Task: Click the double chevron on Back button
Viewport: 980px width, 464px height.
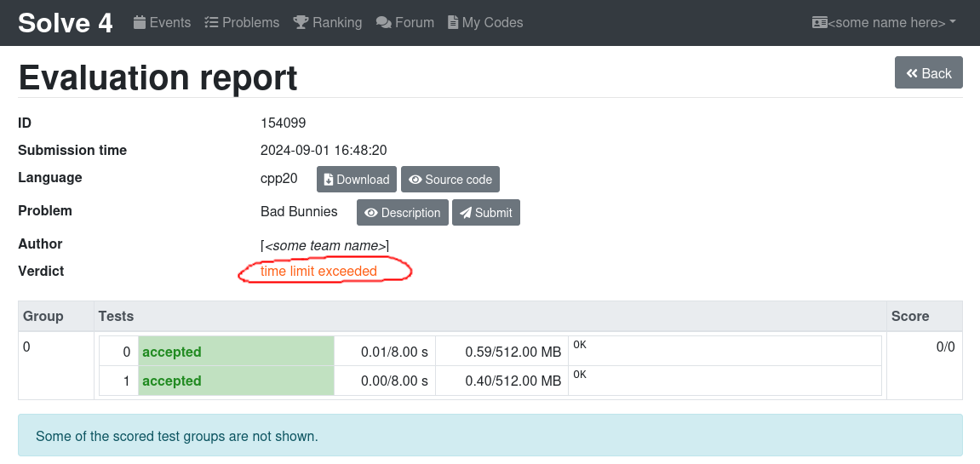Action: 911,73
